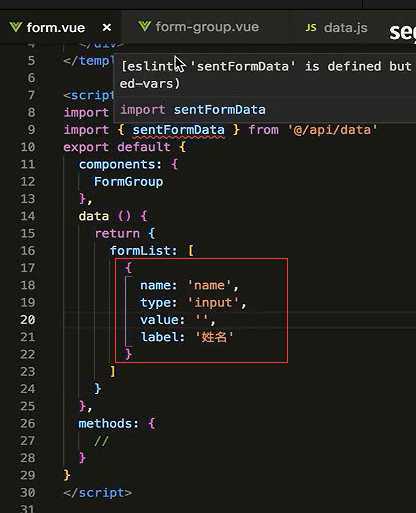Click 'components:' on line 11
This screenshot has width=416, height=513.
[x=120, y=164]
